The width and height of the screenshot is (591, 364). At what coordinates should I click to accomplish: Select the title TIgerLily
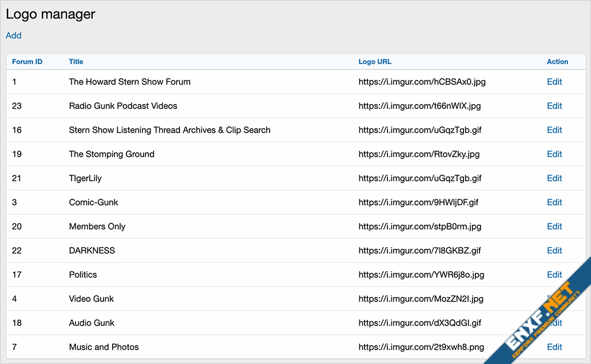coord(85,178)
